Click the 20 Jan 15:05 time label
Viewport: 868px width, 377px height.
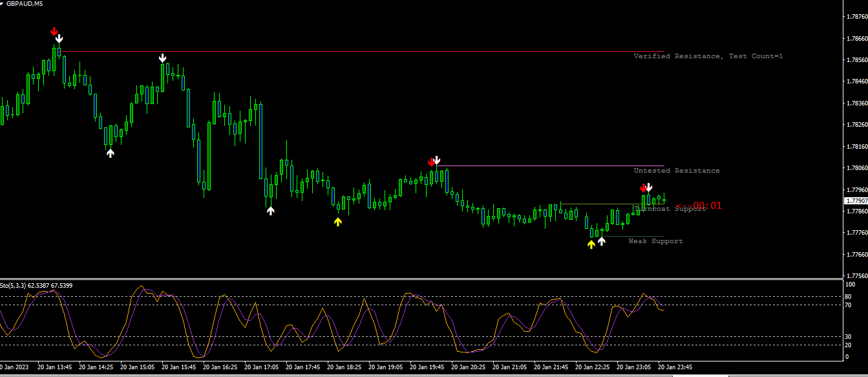pos(137,367)
